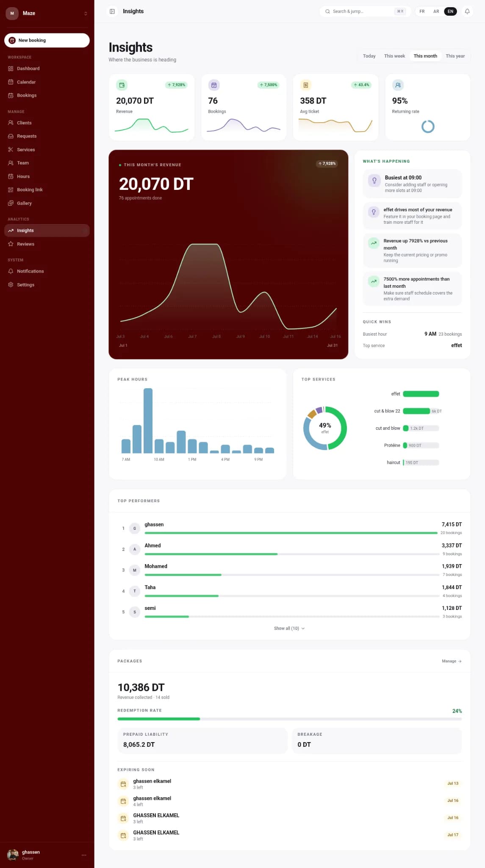485x868 pixels.
Task: Select This month period tab
Action: [425, 56]
